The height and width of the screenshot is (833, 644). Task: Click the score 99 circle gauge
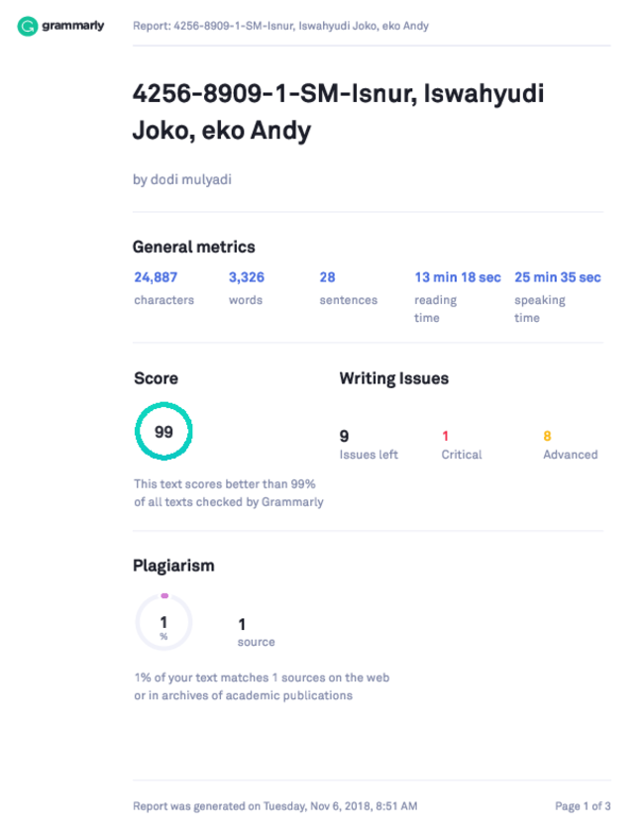point(163,432)
